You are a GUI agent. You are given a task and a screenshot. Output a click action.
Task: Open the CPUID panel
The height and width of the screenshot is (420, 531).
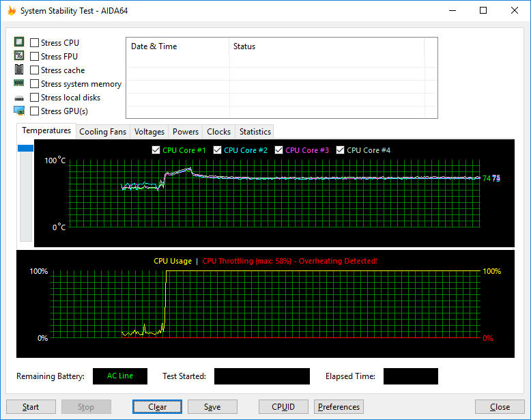[283, 407]
